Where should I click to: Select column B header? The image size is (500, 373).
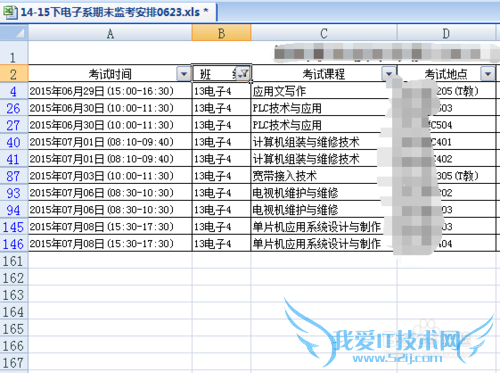click(221, 33)
